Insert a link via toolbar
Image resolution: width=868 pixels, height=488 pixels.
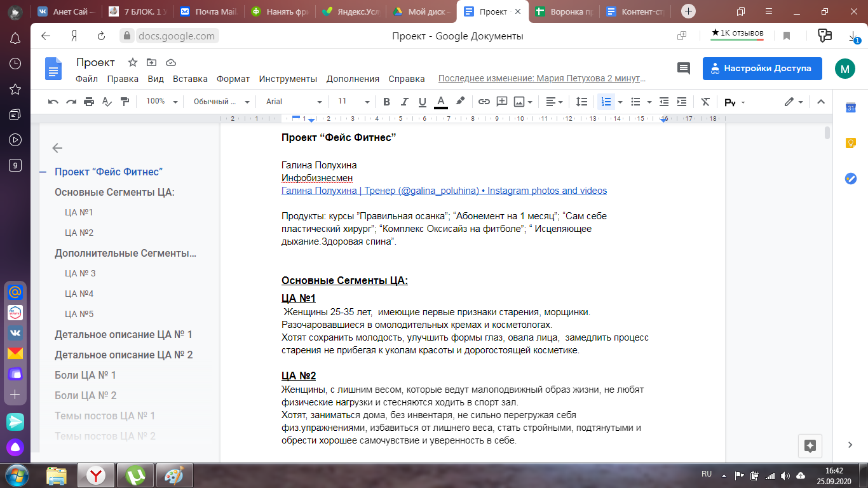tap(484, 102)
